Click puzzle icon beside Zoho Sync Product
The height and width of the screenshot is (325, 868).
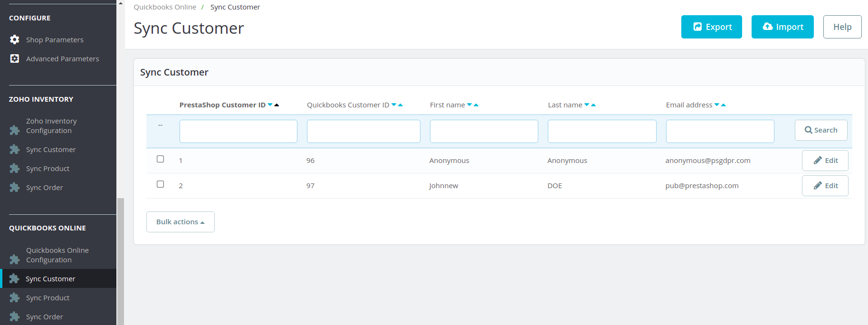click(15, 168)
